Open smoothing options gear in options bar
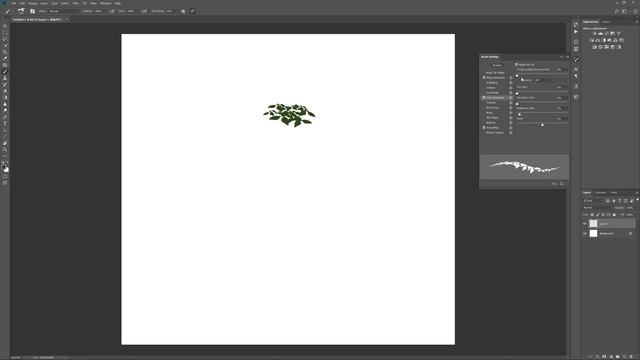Viewport: 640px width, 360px height. point(183,11)
